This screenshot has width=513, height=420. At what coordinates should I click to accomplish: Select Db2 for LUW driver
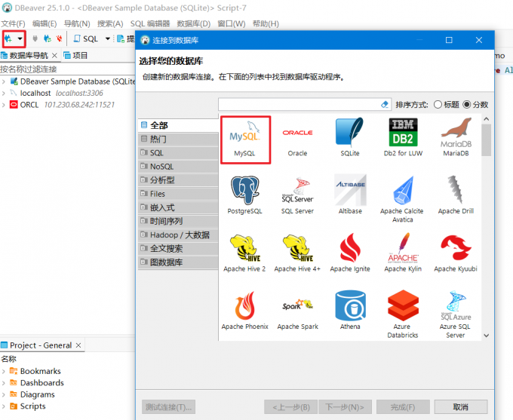pos(403,137)
